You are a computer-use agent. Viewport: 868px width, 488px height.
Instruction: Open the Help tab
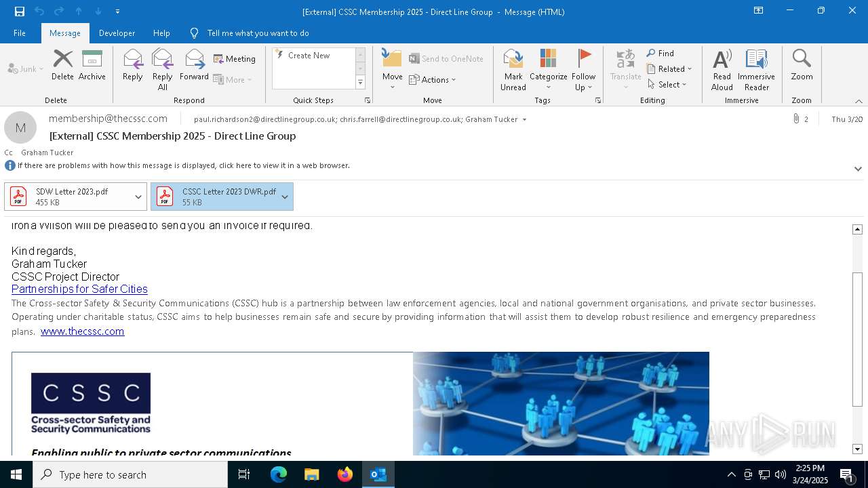[x=161, y=33]
